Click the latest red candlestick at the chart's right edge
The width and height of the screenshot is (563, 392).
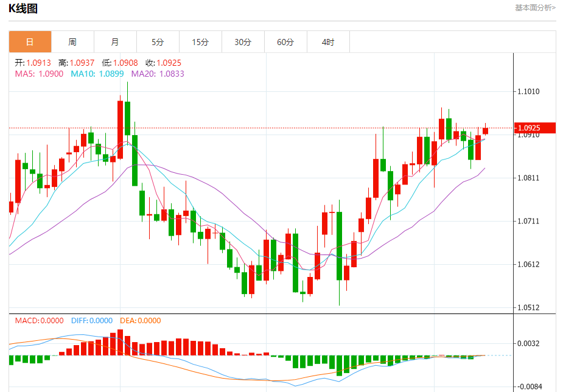(486, 131)
